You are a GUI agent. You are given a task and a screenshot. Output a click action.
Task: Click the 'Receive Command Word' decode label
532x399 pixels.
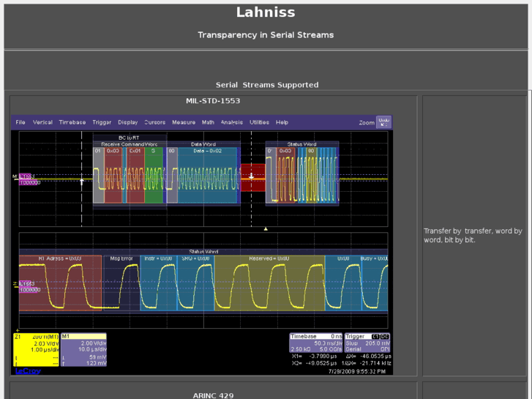click(130, 144)
